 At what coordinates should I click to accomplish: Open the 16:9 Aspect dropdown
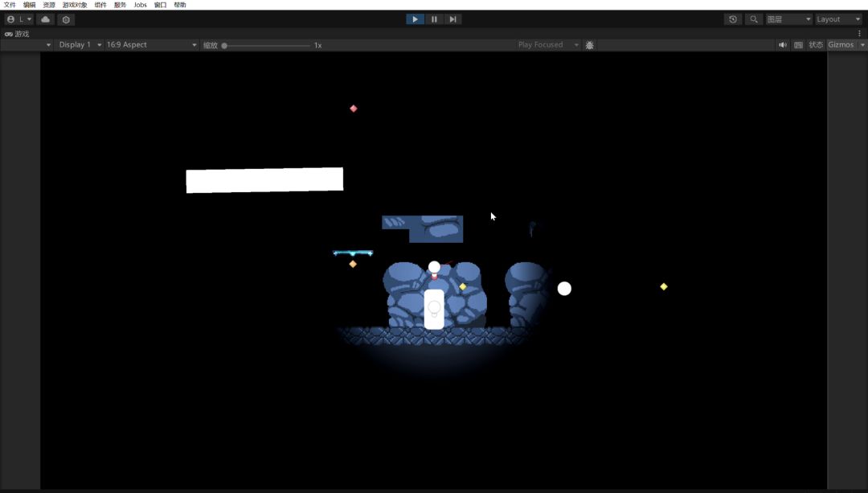tap(151, 45)
